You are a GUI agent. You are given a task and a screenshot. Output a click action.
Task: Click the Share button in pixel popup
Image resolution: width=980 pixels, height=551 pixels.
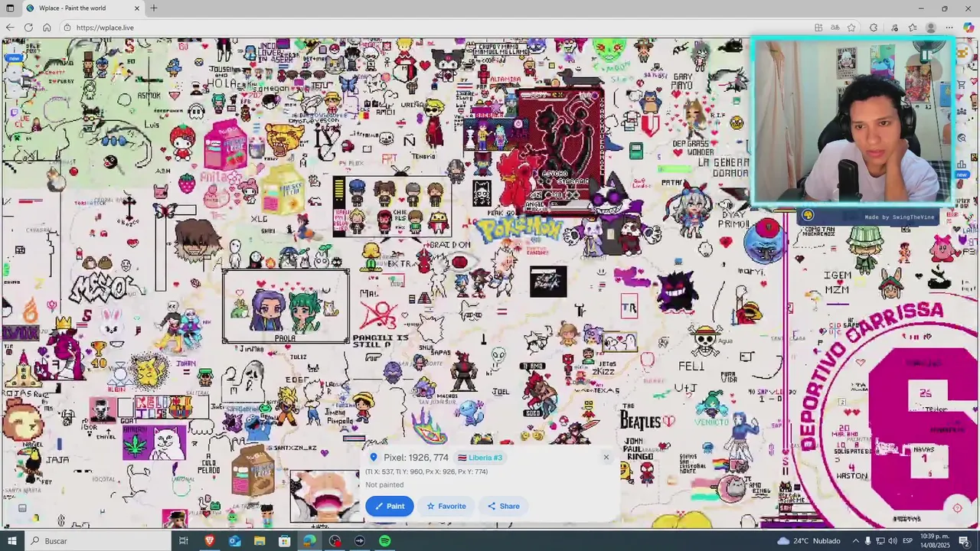pos(503,506)
